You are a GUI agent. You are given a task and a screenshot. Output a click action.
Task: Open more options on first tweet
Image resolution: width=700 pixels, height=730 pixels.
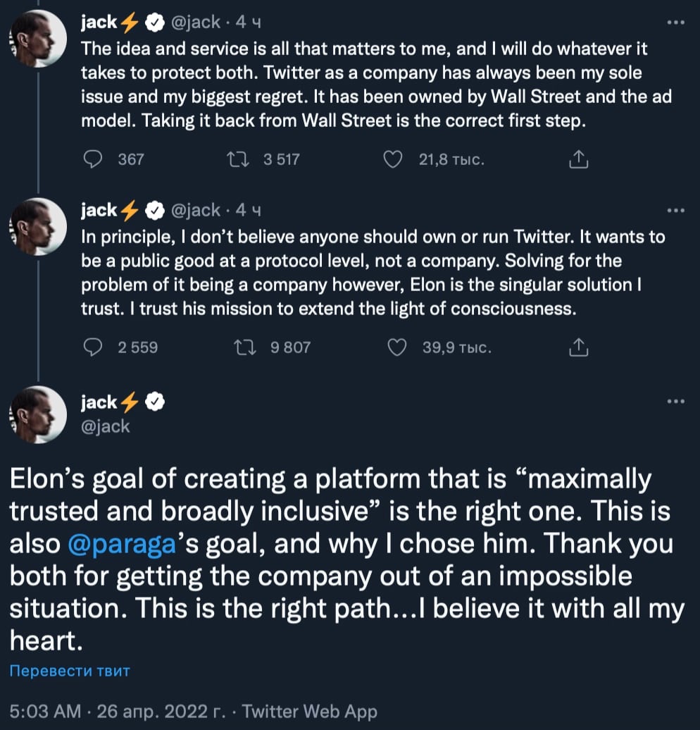click(x=675, y=23)
